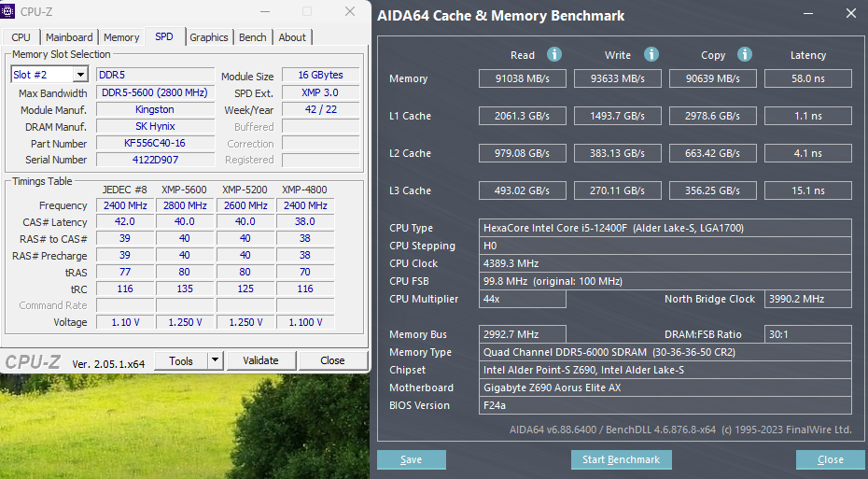Click the Validate button in CPU-Z
Screen dimensions: 868x479
tap(260, 360)
